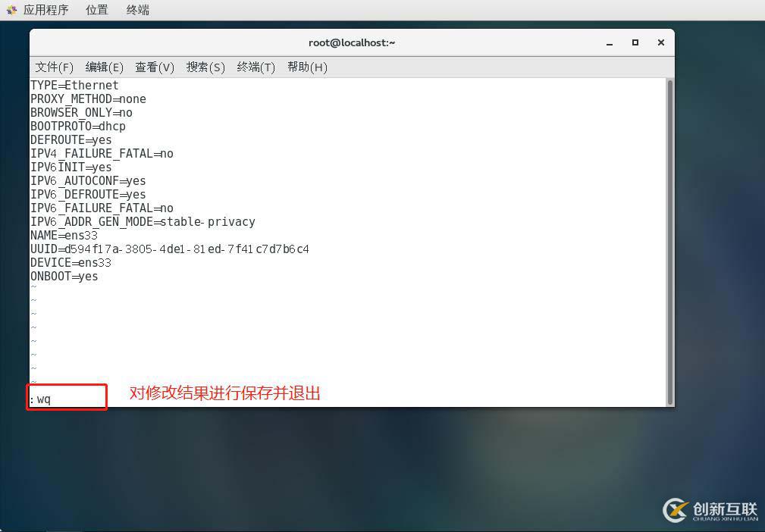Image resolution: width=765 pixels, height=532 pixels.
Task: Open the 位置 menu in the top panel
Action: click(x=96, y=10)
